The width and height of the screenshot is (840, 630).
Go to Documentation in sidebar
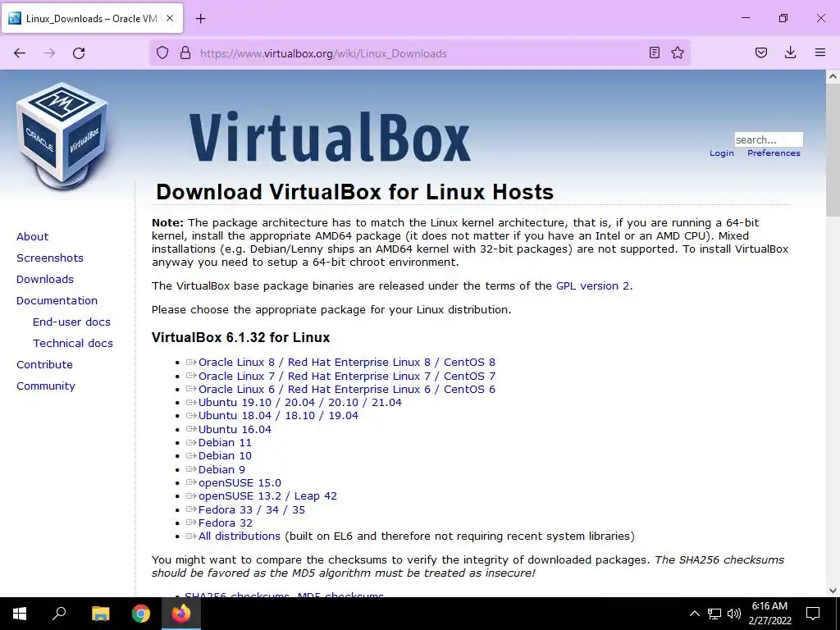(x=57, y=300)
